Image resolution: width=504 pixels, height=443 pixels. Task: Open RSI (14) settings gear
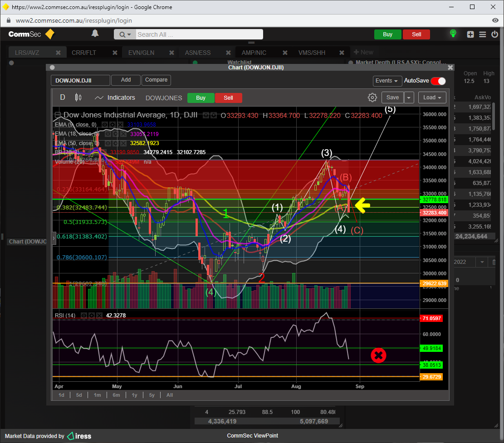coord(92,316)
